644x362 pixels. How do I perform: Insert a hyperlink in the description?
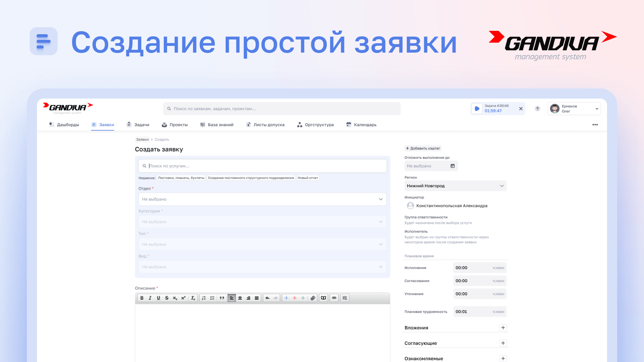(x=334, y=298)
